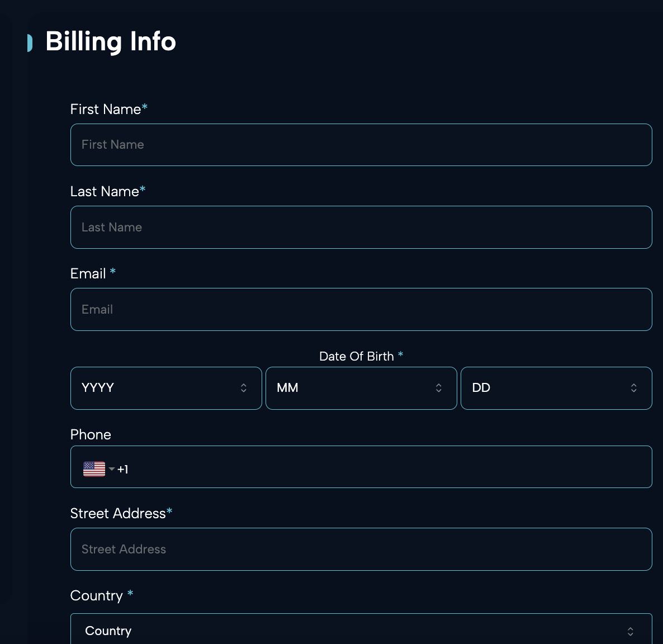This screenshot has height=644, width=663.
Task: Click into the Email text box
Action: [361, 310]
